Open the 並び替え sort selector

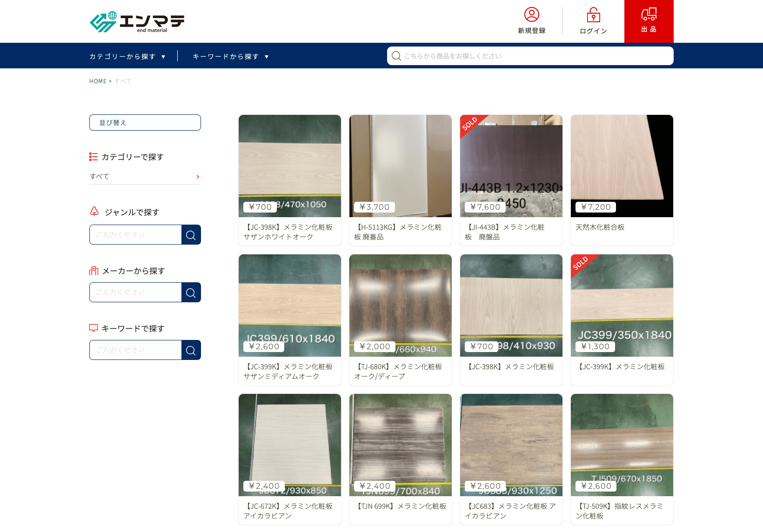click(145, 123)
